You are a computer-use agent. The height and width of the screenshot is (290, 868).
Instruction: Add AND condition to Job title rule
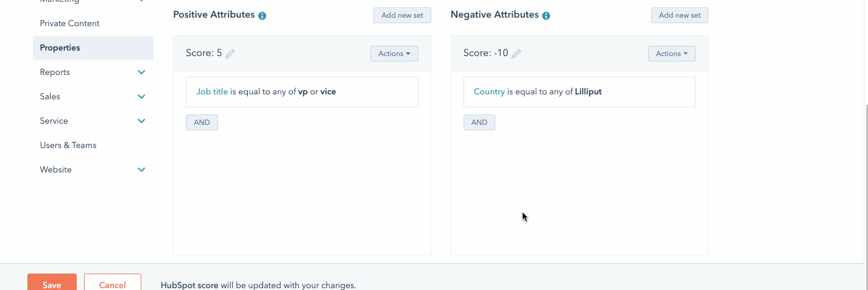pyautogui.click(x=202, y=122)
